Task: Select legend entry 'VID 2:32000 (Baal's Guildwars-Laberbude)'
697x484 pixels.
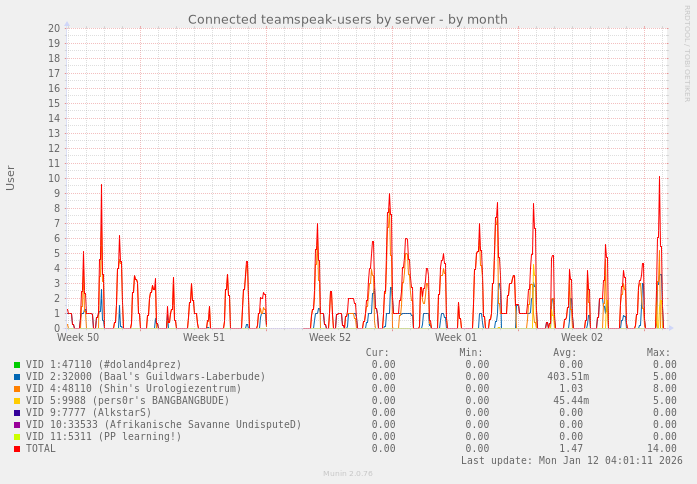Action: [145, 377]
